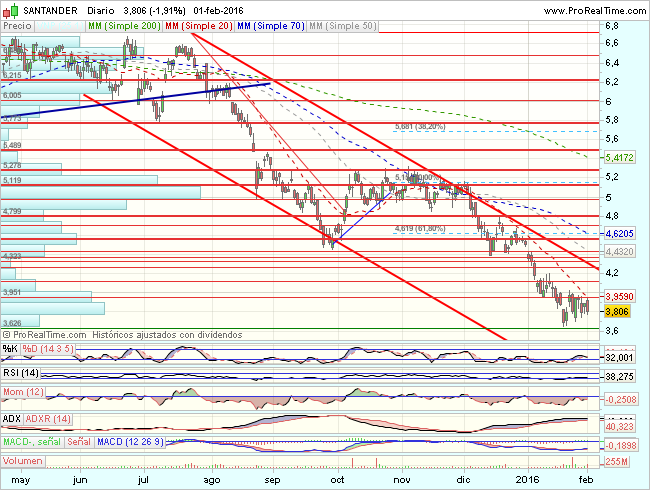This screenshot has width=650, height=490.
Task: Click the volume profile level 5,278
Action: pos(12,165)
